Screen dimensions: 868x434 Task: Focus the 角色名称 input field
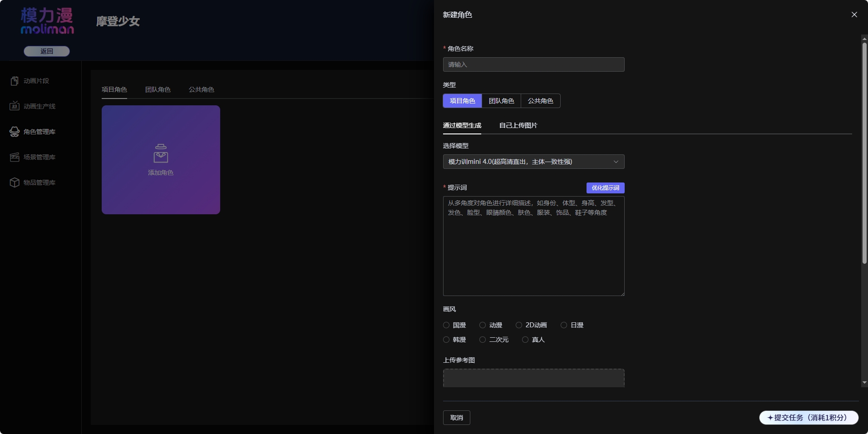[533, 64]
